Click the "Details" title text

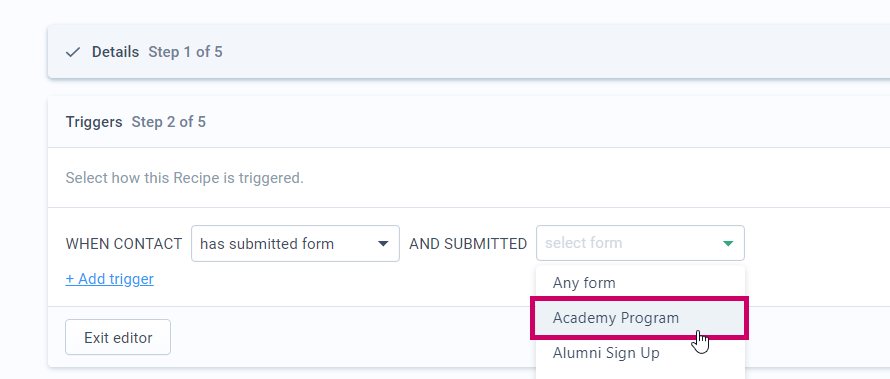pos(115,52)
